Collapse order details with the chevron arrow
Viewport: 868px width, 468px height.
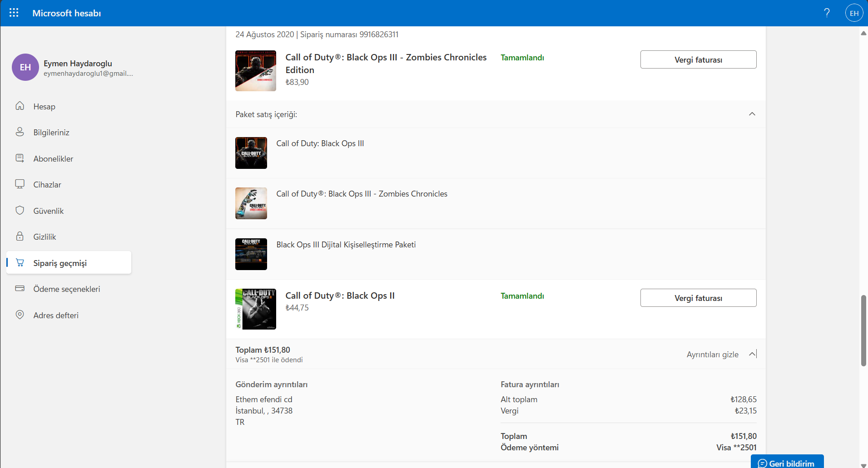pos(753,354)
